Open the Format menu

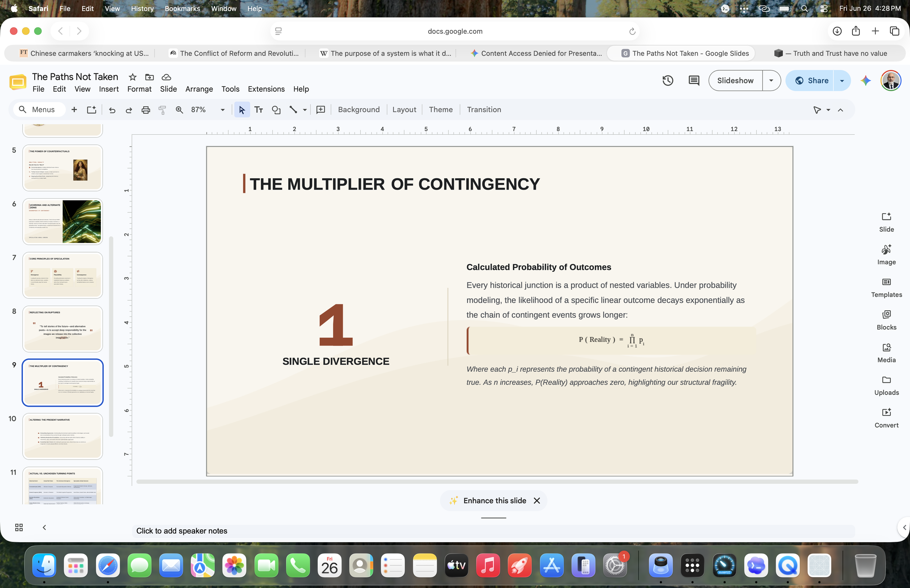pyautogui.click(x=139, y=89)
